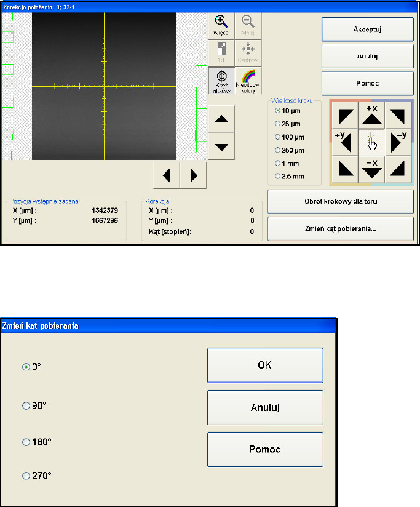
Task: Choose 180° pickup angle
Action: (36, 442)
